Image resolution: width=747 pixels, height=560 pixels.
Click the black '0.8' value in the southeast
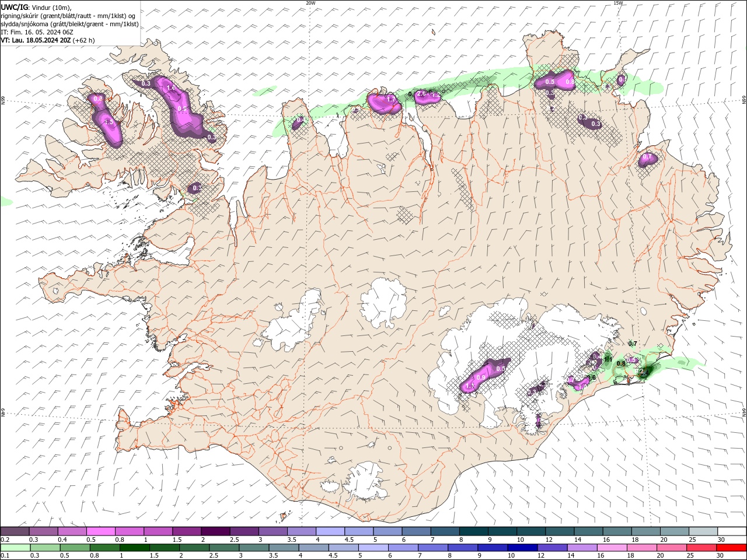(621, 363)
